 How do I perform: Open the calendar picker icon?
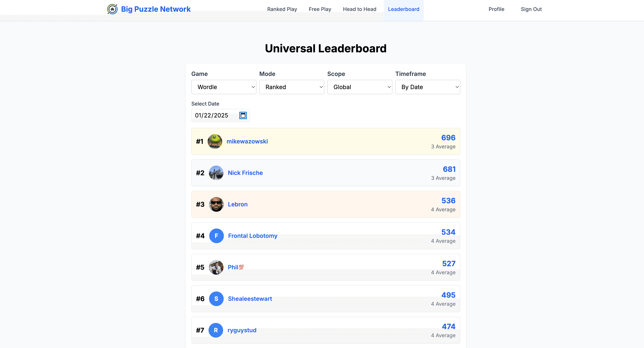(242, 115)
